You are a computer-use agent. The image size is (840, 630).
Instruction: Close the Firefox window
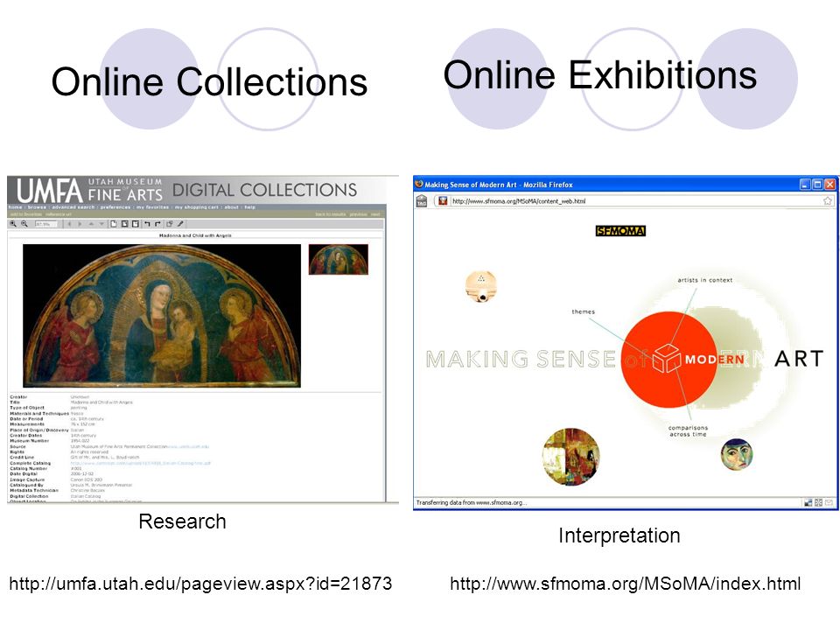tap(829, 185)
